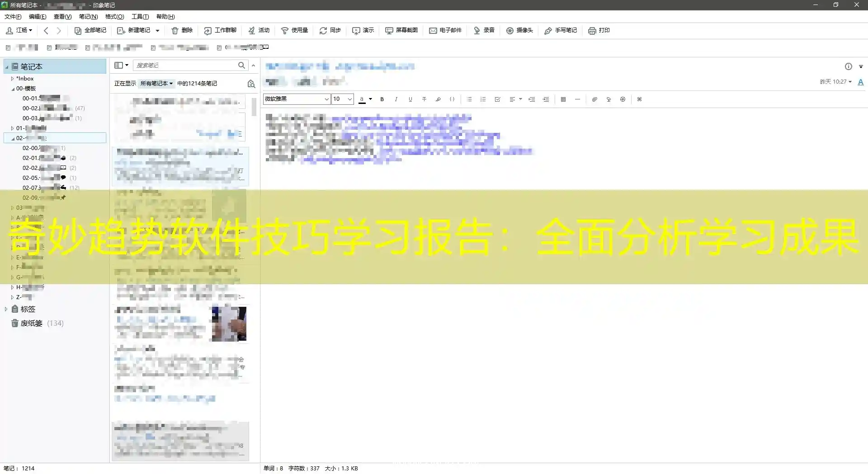Create a note with 新建笔记
868x474 pixels.
point(134,30)
